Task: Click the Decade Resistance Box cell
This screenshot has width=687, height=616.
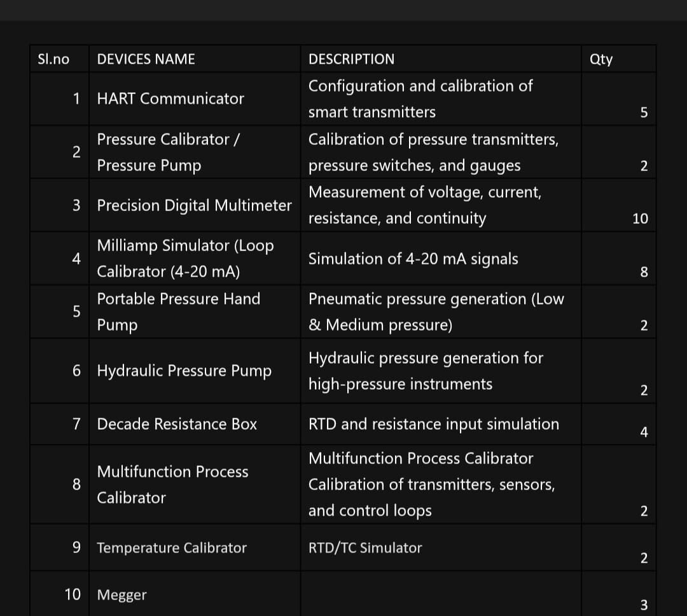Action: pos(195,424)
